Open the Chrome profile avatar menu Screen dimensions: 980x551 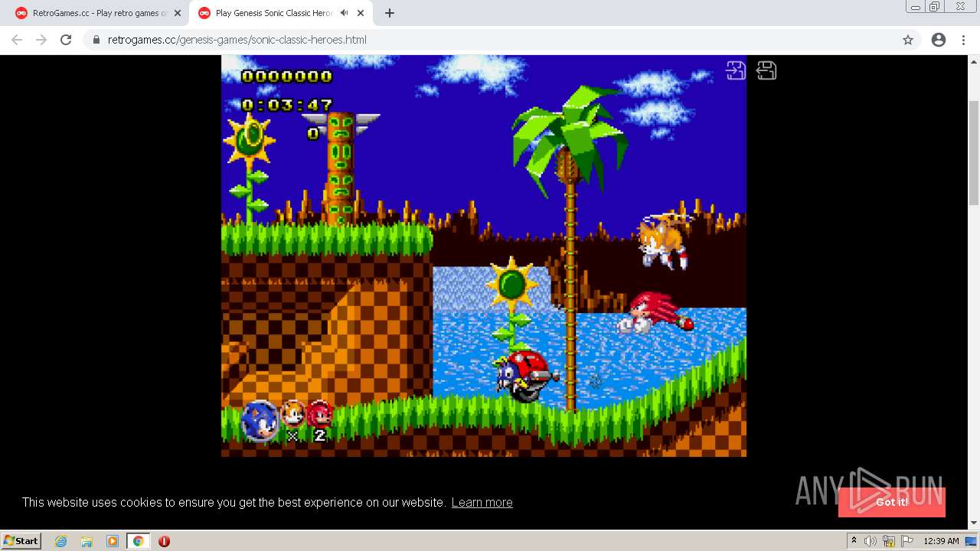[x=939, y=40]
